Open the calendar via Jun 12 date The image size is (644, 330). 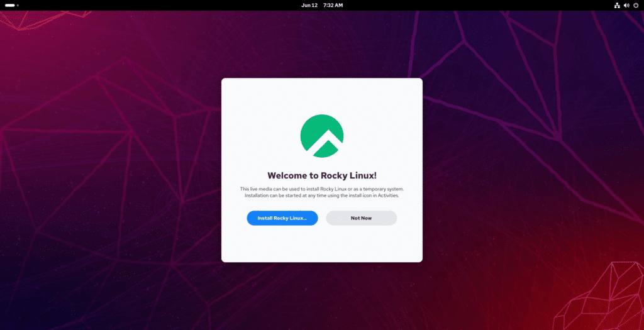point(309,5)
